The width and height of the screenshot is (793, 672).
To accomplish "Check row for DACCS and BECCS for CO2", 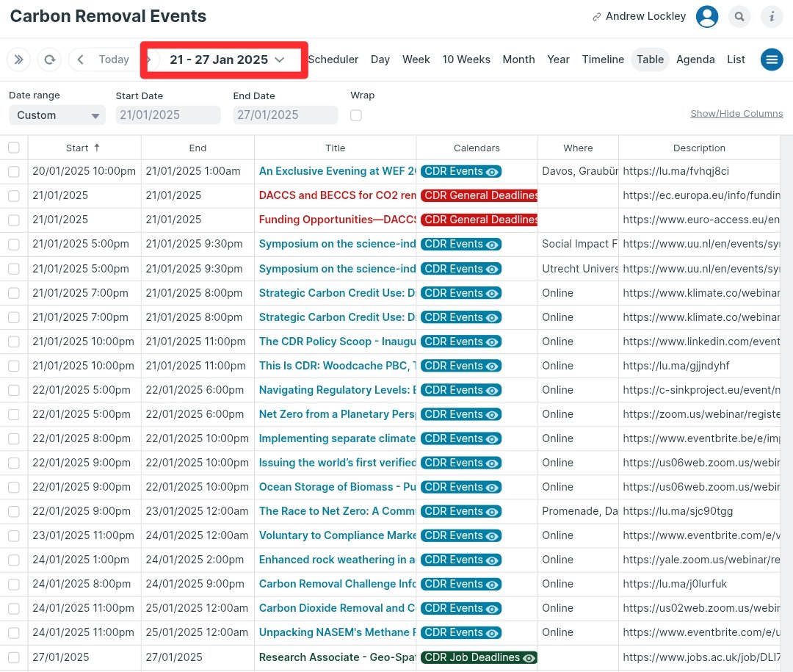I will (14, 196).
